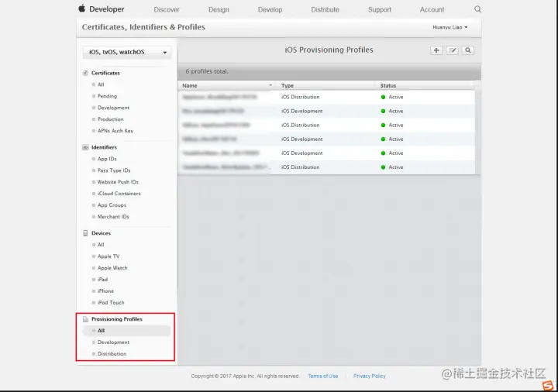Select Distribution under Provisioning Profiles

[x=112, y=354]
